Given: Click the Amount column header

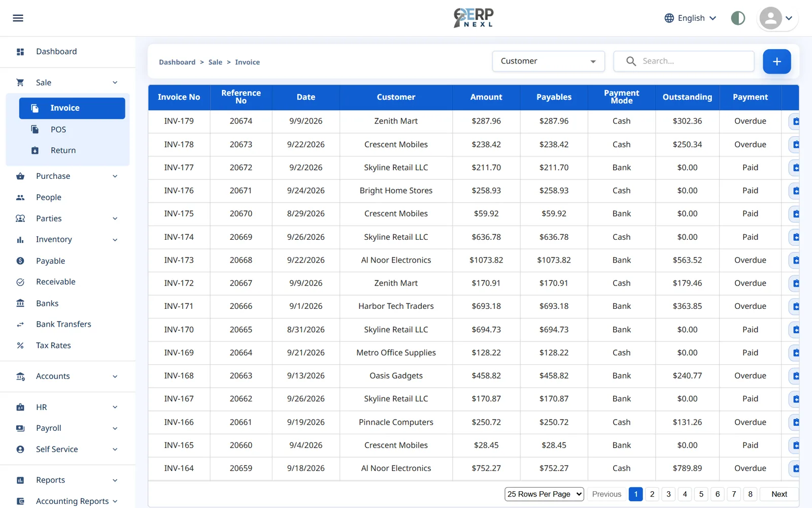Looking at the screenshot, I should click(x=486, y=97).
